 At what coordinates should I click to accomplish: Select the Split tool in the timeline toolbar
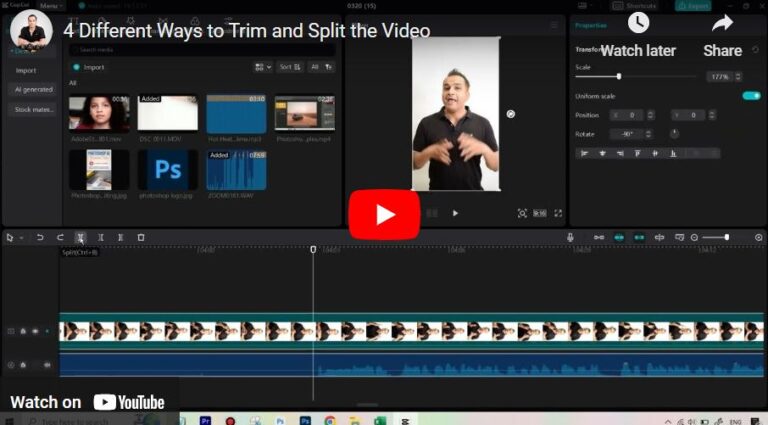point(81,237)
